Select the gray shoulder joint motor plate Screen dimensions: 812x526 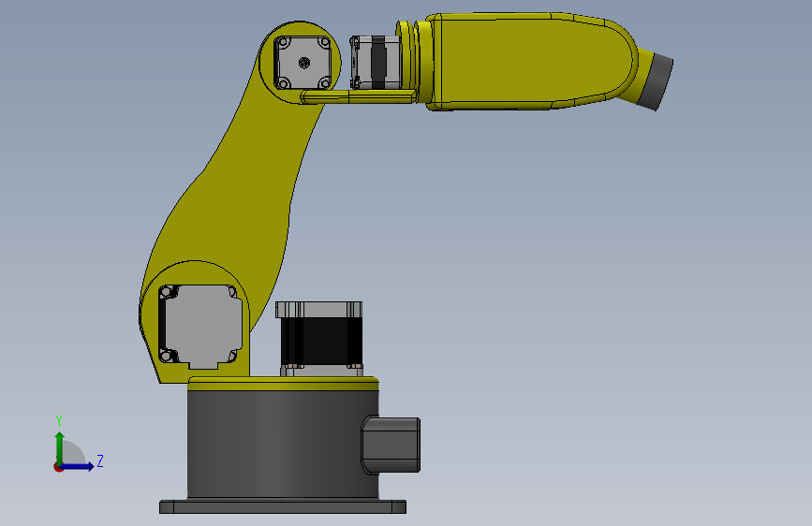pos(201,326)
